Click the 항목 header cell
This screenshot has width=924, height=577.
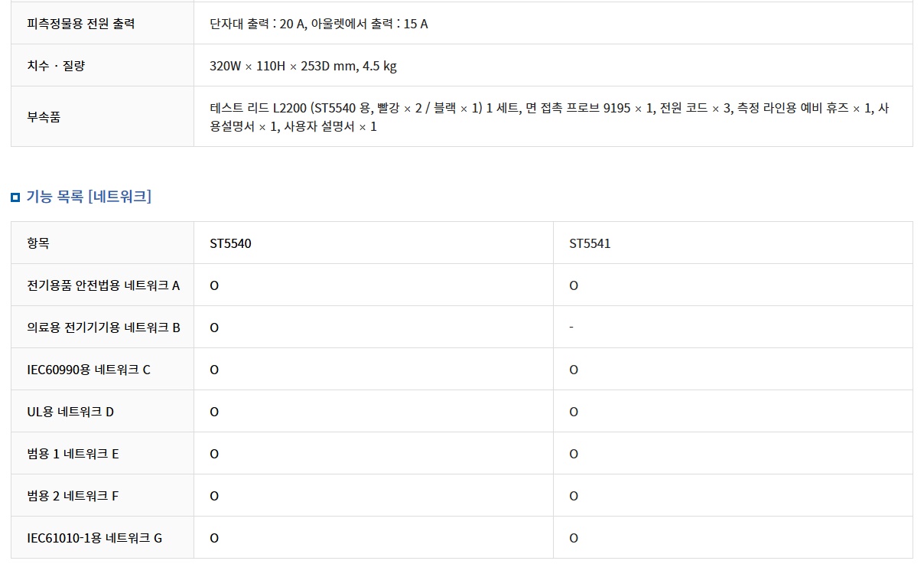(x=37, y=243)
